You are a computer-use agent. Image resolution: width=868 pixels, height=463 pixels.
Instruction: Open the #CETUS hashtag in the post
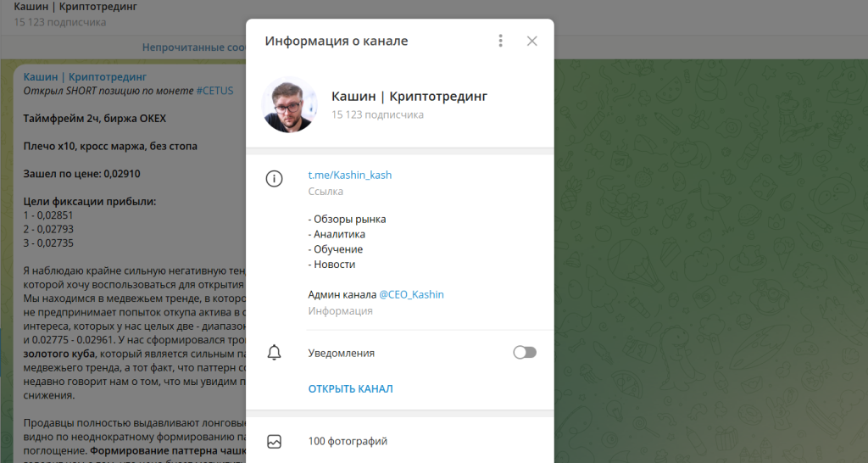(214, 91)
